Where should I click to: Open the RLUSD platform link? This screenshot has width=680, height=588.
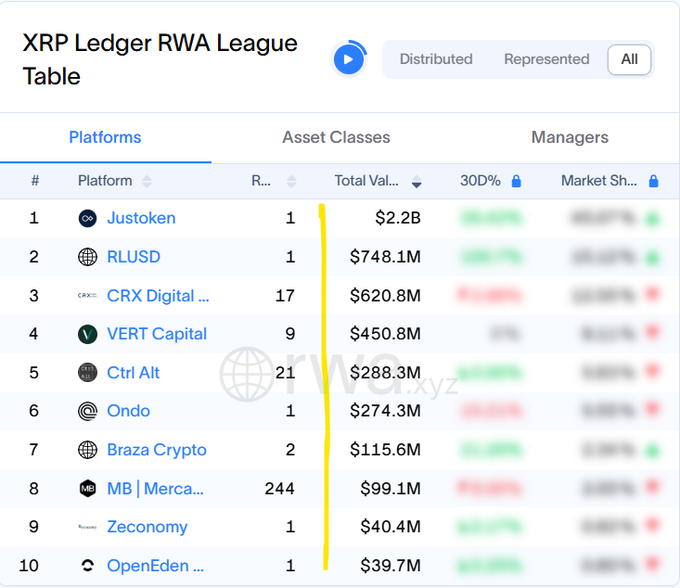point(134,257)
